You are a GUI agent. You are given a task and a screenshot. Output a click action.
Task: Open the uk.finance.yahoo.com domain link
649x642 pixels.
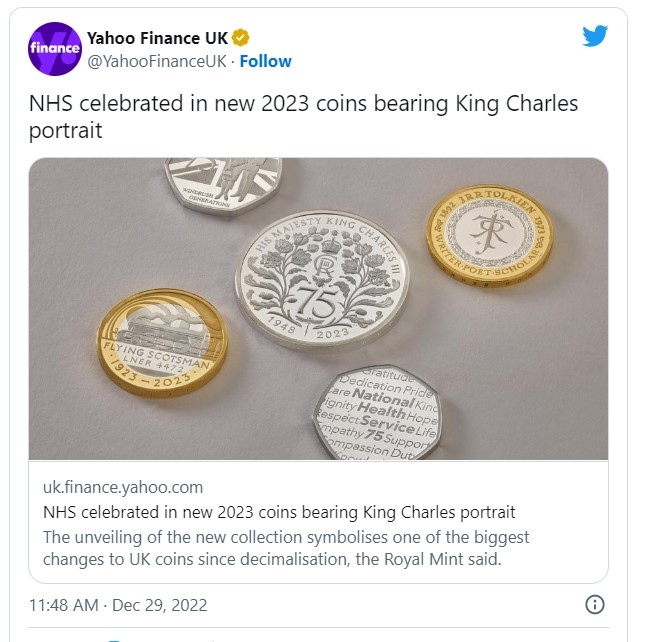click(x=123, y=488)
